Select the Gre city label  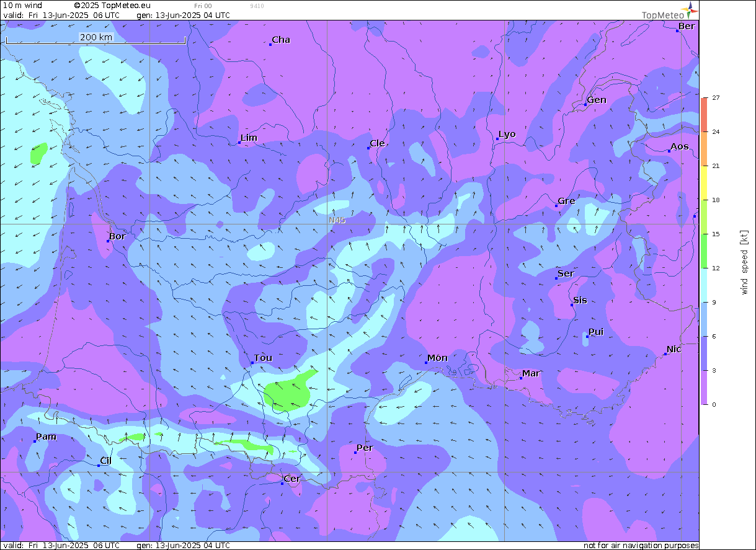tap(566, 201)
